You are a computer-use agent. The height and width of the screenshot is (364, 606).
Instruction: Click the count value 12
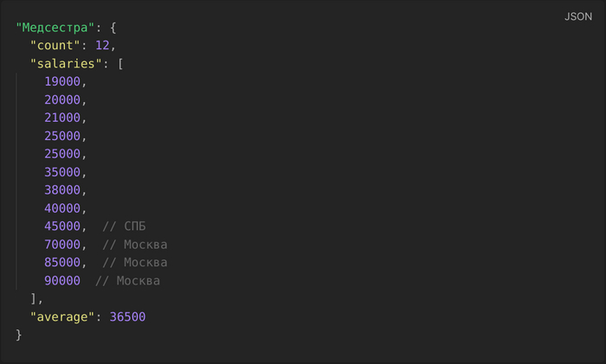click(102, 45)
